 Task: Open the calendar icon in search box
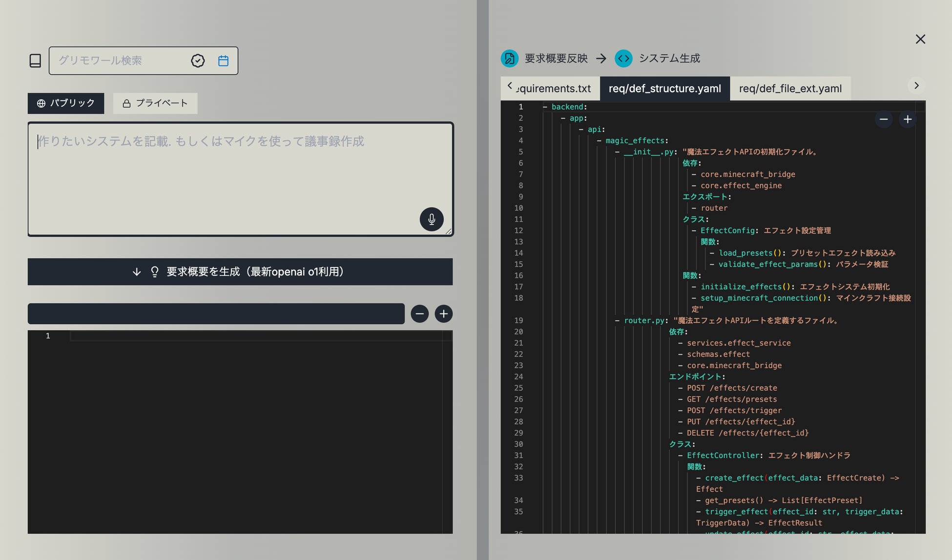(x=223, y=61)
